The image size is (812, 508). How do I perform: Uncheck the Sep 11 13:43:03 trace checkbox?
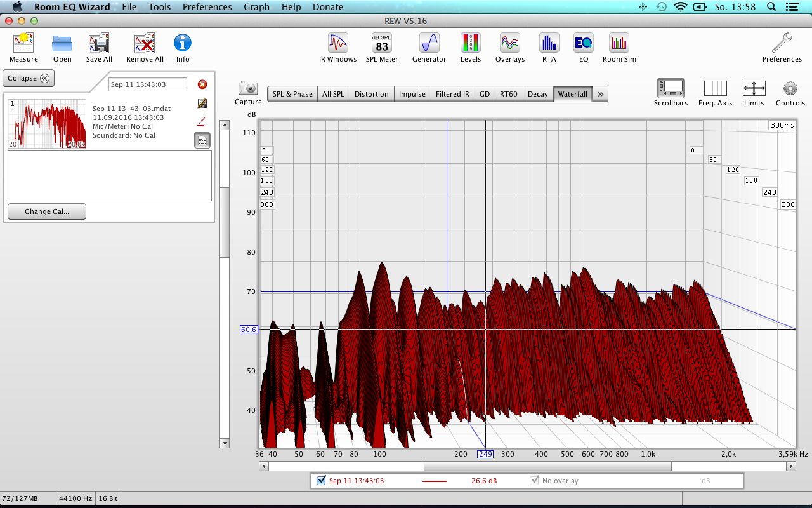[321, 480]
